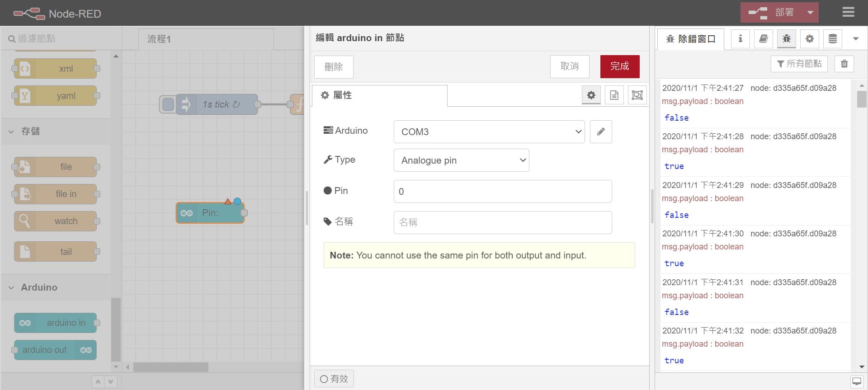Image resolution: width=868 pixels, height=390 pixels.
Task: Click the 1s tick inject node button
Action: pyautogui.click(x=168, y=104)
